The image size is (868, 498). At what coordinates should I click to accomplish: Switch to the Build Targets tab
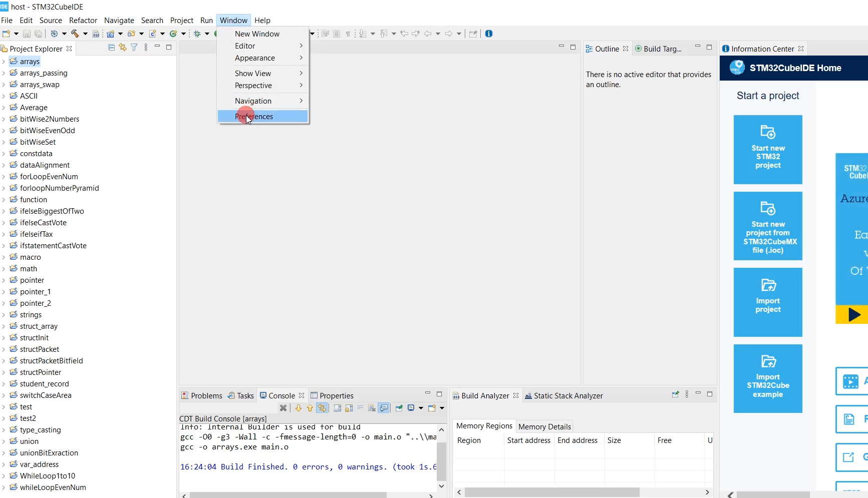pyautogui.click(x=658, y=49)
